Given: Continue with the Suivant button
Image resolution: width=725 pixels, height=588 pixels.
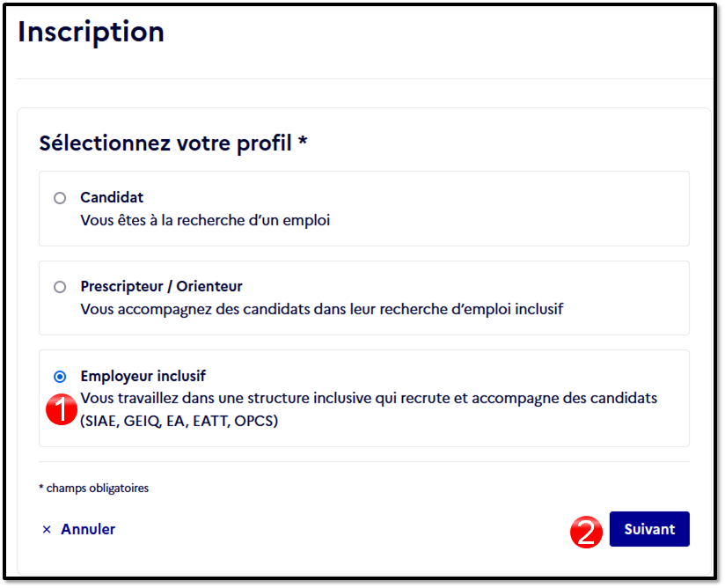Looking at the screenshot, I should click(x=649, y=529).
